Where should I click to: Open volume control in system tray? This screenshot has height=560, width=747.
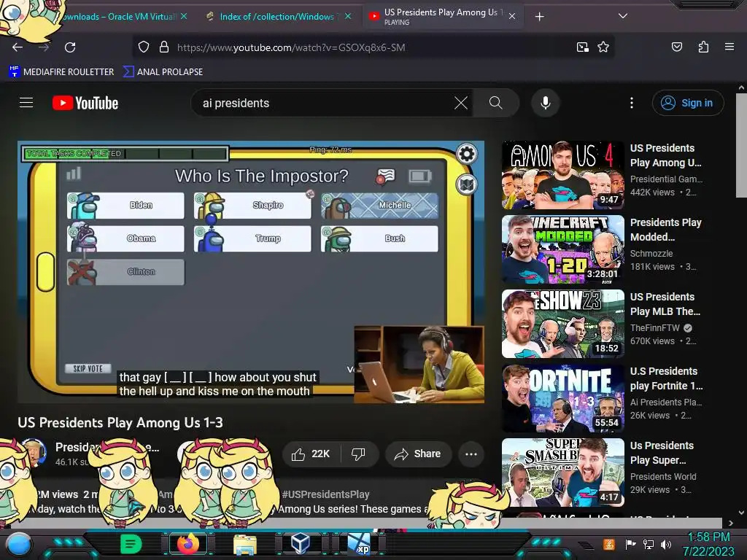[666, 544]
